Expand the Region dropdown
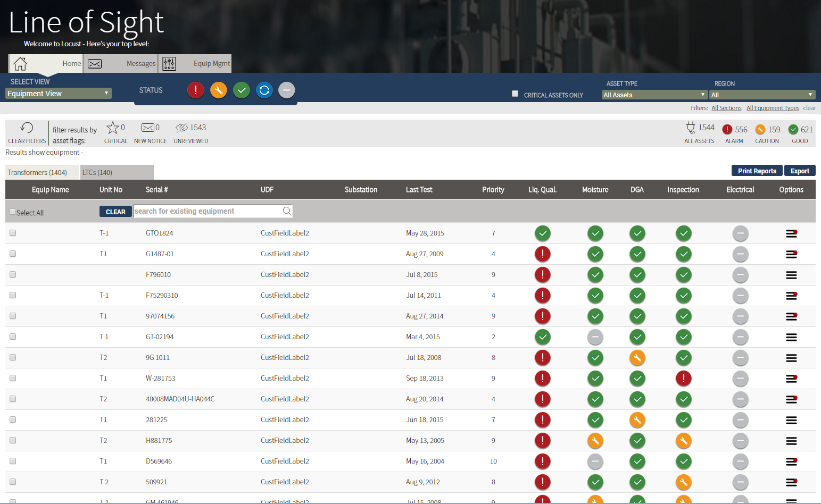Viewport: 821px width, 504px height. point(761,95)
